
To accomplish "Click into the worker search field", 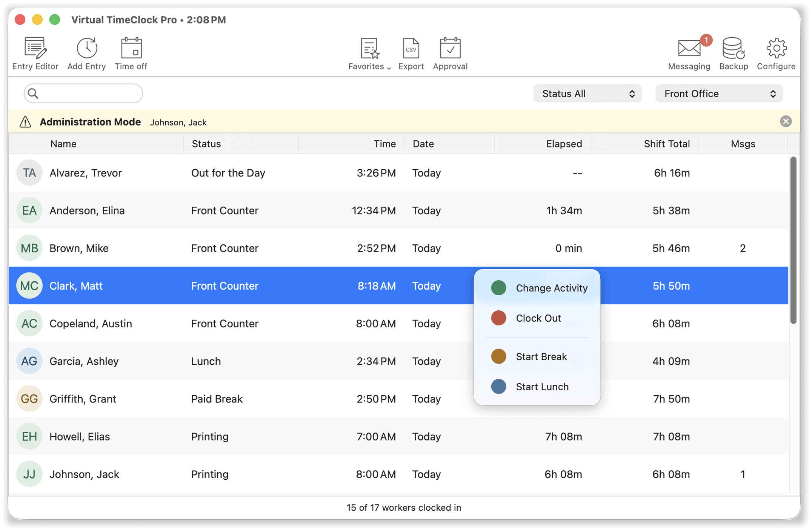I will click(x=83, y=93).
